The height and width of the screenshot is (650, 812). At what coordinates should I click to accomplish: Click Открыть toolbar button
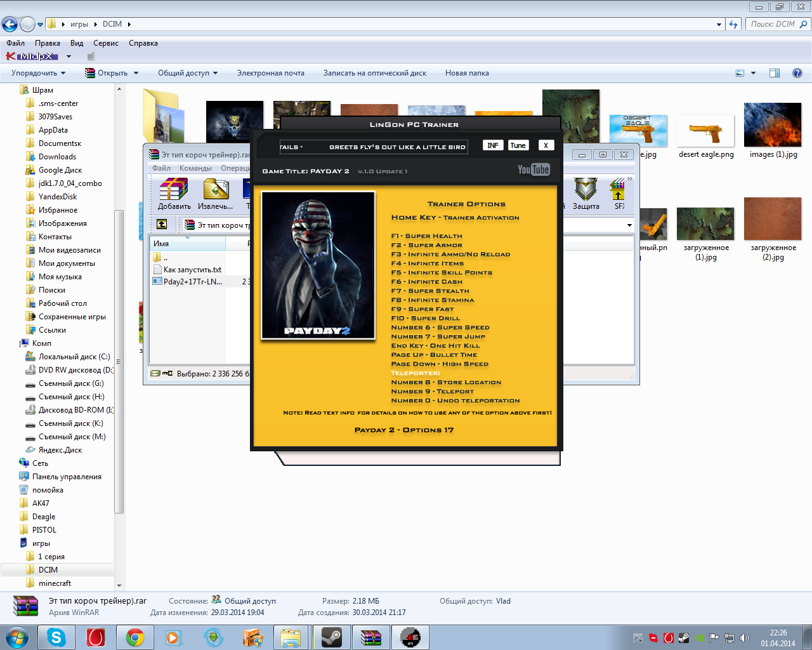107,73
